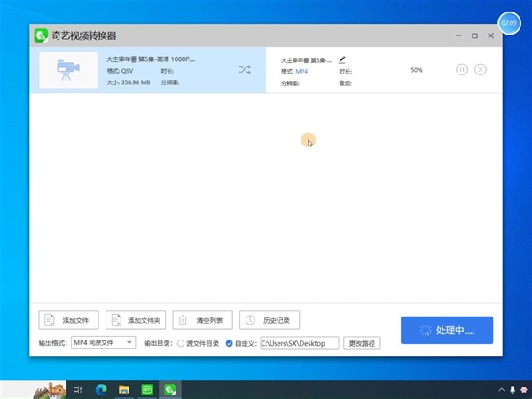Cancel the conversion with the X circle icon
The image size is (532, 399).
(480, 69)
